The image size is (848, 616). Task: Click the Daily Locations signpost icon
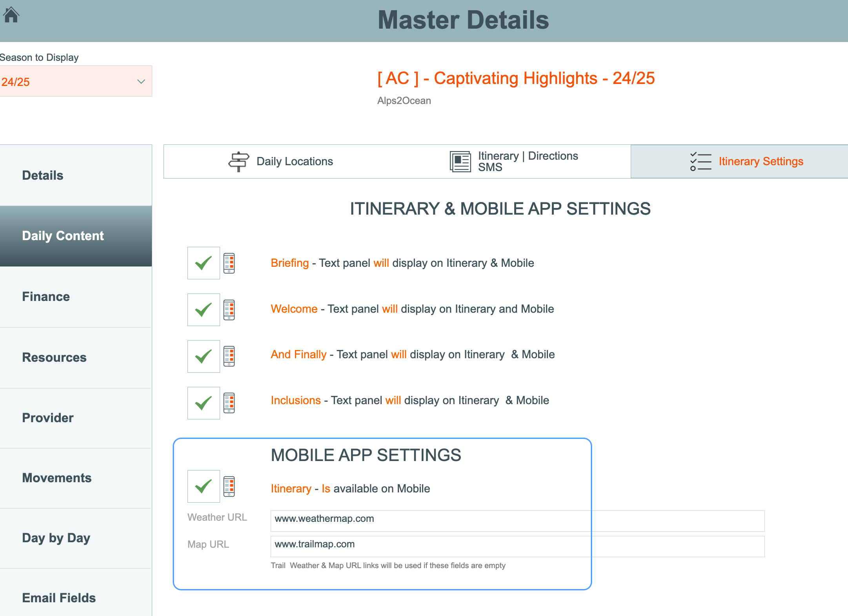coord(238,162)
